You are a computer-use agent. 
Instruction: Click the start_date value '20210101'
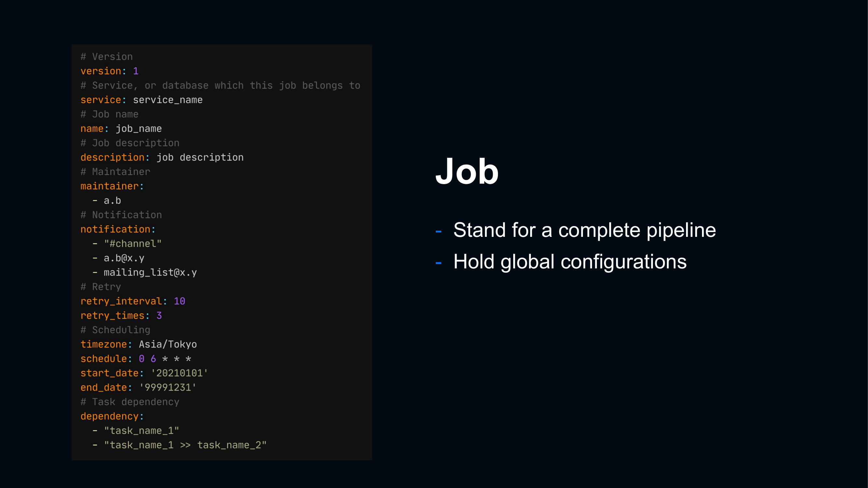[179, 373]
